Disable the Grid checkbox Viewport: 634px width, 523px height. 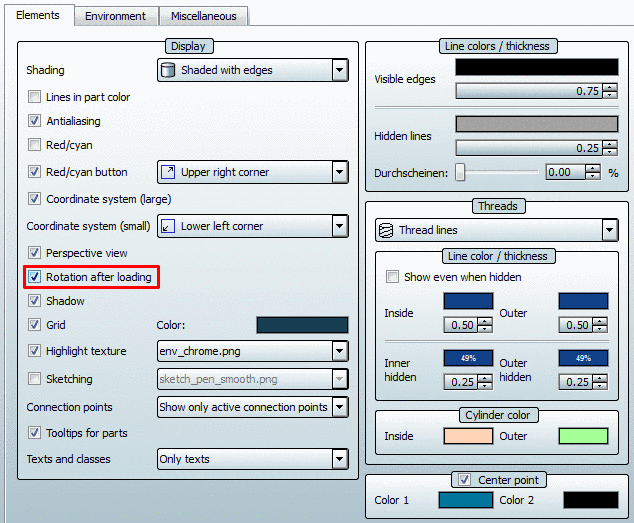(34, 324)
